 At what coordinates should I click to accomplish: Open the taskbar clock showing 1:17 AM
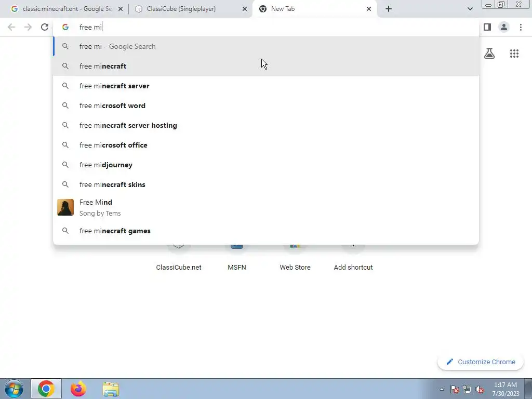pyautogui.click(x=506, y=389)
